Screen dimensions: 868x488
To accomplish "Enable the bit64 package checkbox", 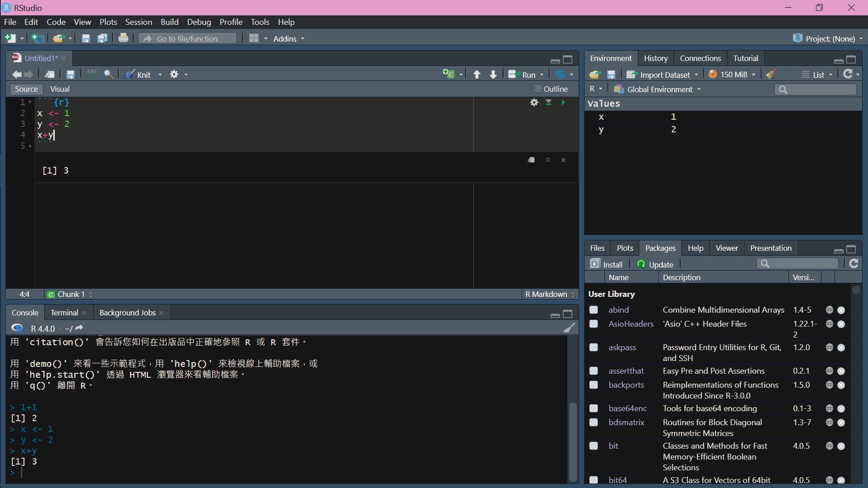I will tap(593, 480).
